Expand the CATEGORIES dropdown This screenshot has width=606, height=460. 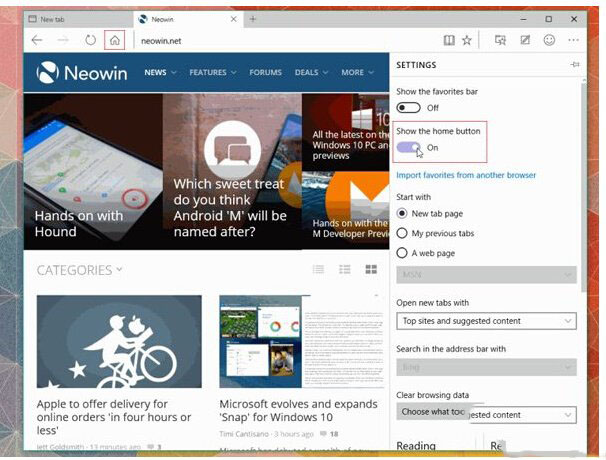(x=79, y=270)
